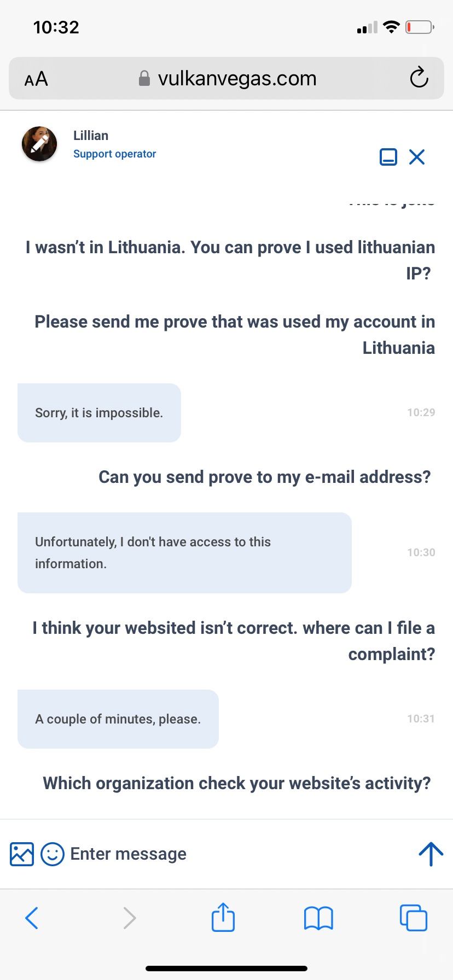Open the Safari share sheet
The width and height of the screenshot is (453, 980).
223,918
